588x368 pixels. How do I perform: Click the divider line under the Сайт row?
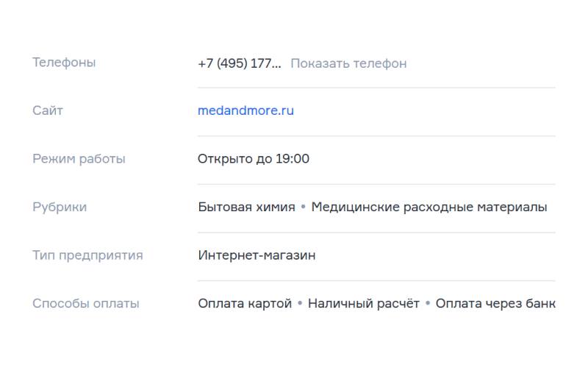376,136
